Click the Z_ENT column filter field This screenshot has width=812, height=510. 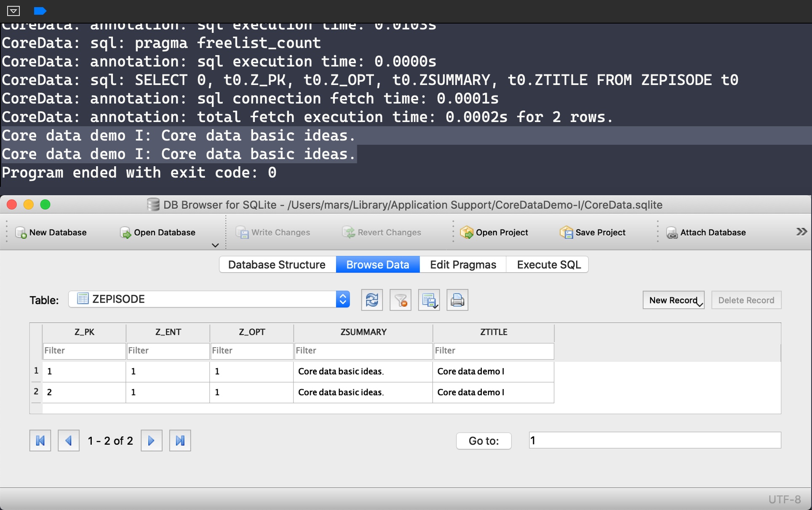tap(168, 351)
